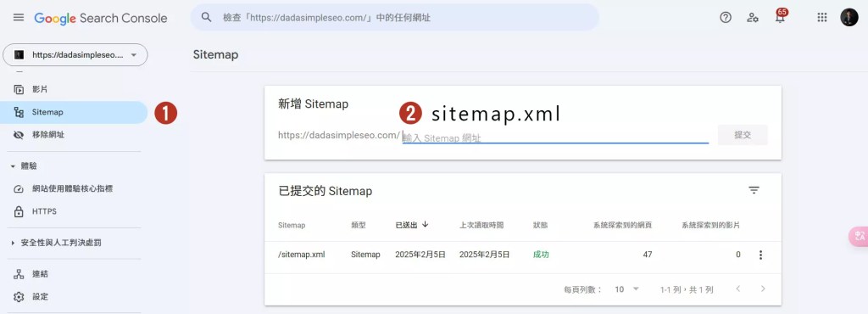This screenshot has width=868, height=314.
Task: Click the 類型 column header
Action: pyautogui.click(x=359, y=226)
